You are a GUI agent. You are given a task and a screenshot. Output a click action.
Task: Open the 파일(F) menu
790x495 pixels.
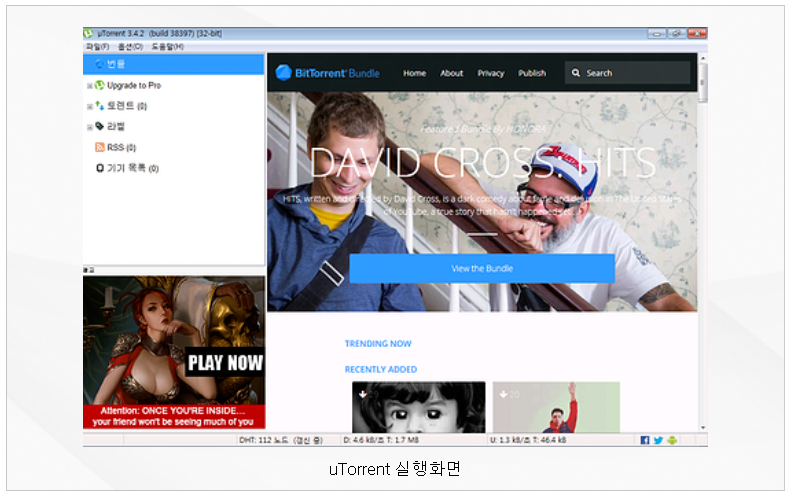coord(97,47)
